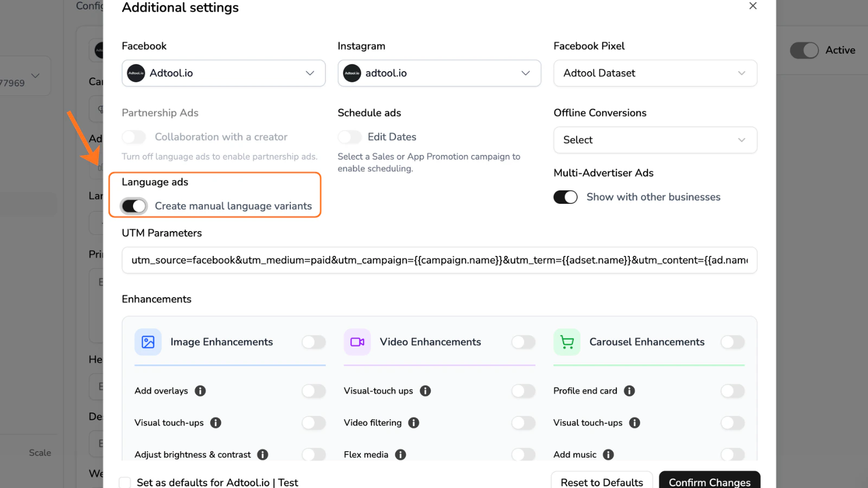Turn off Show with other businesses

(x=565, y=197)
